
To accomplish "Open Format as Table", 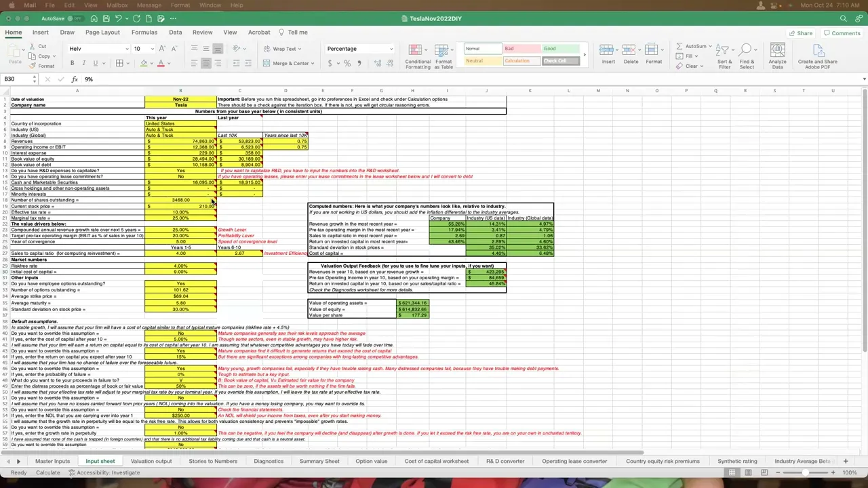I will (443, 56).
